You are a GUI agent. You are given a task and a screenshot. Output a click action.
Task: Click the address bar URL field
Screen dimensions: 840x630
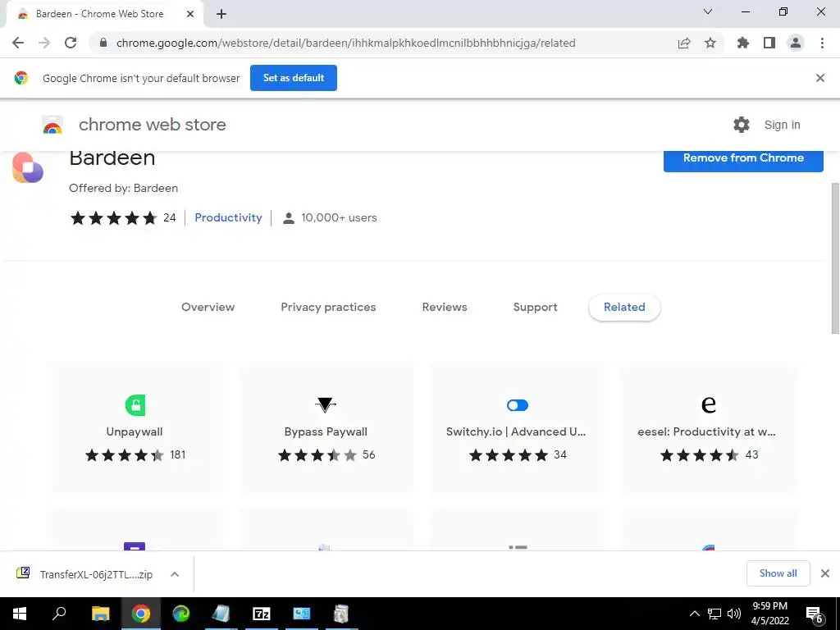346,43
